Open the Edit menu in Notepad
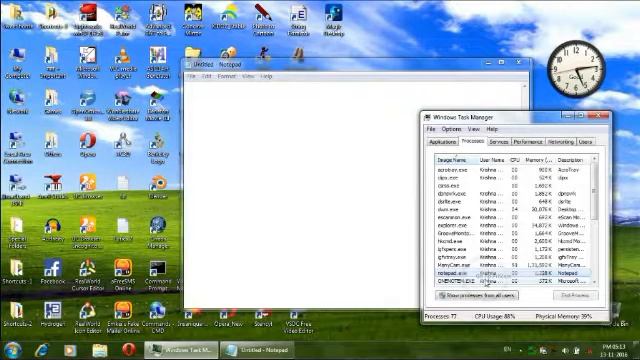 pos(207,76)
